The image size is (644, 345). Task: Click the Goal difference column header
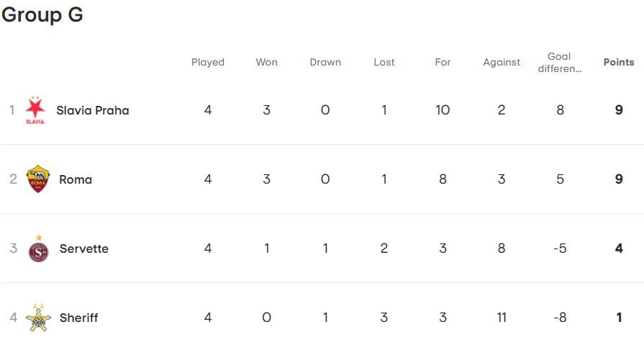[x=559, y=62]
